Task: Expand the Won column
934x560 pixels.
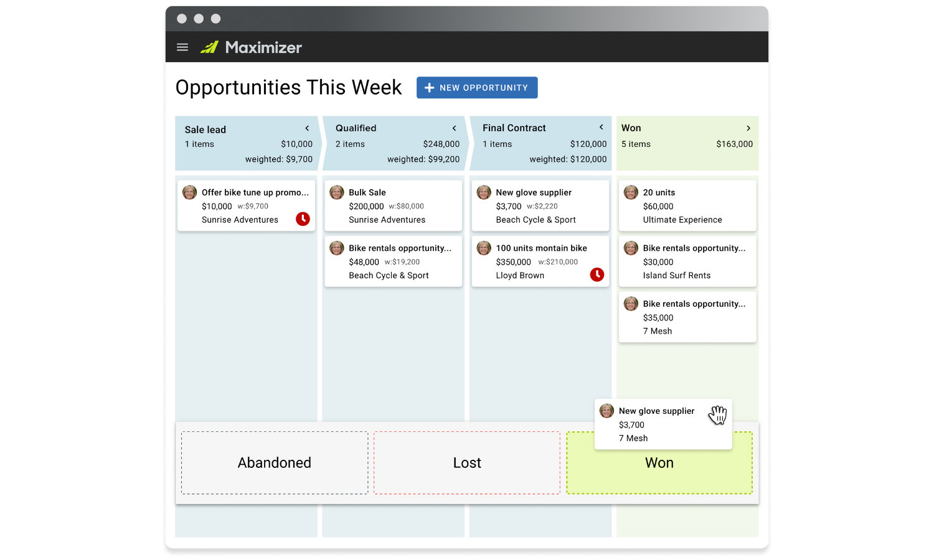Action: pos(748,128)
